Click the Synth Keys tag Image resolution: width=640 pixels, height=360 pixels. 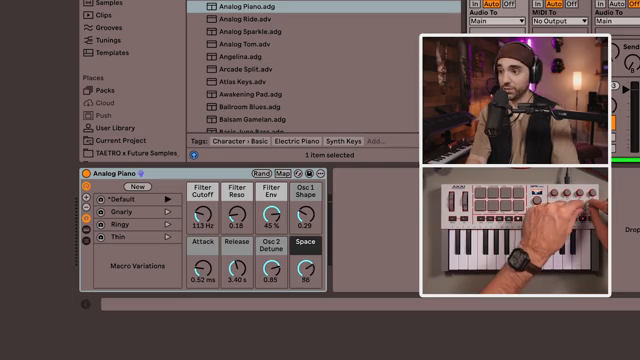click(344, 141)
